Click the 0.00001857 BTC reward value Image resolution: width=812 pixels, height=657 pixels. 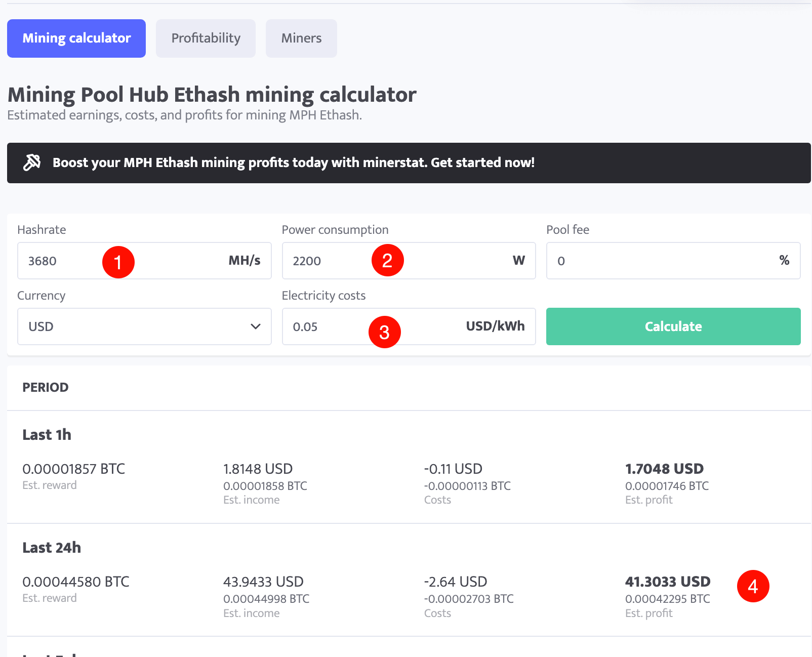[x=74, y=469]
